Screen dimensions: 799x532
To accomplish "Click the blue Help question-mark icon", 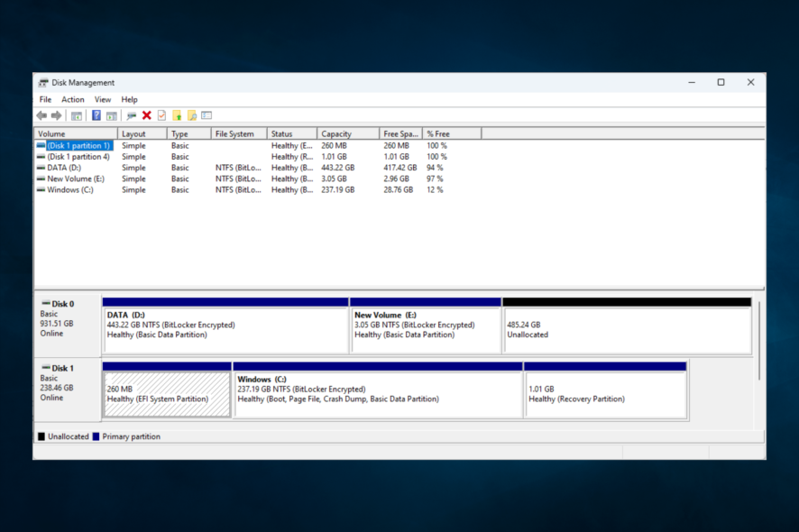I will (x=96, y=115).
